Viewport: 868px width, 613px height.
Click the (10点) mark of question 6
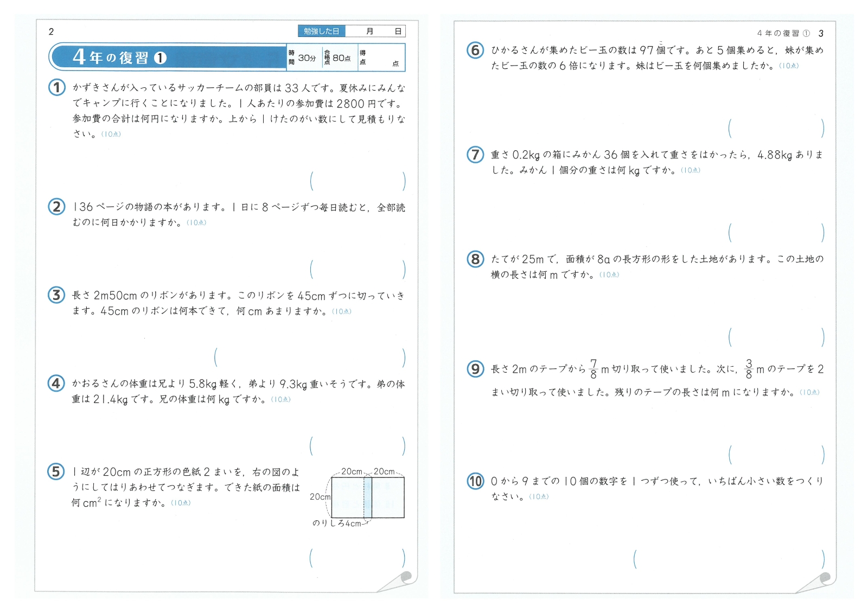pyautogui.click(x=789, y=66)
